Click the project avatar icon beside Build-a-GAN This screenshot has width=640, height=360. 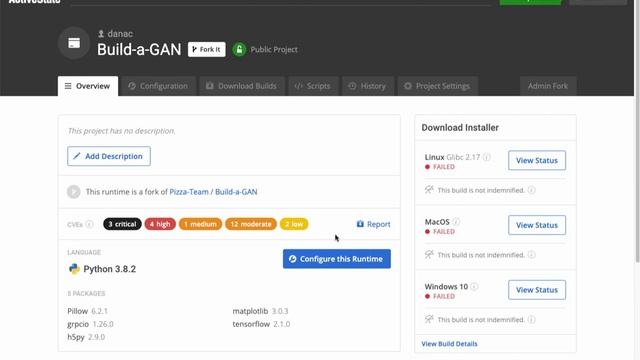74,43
